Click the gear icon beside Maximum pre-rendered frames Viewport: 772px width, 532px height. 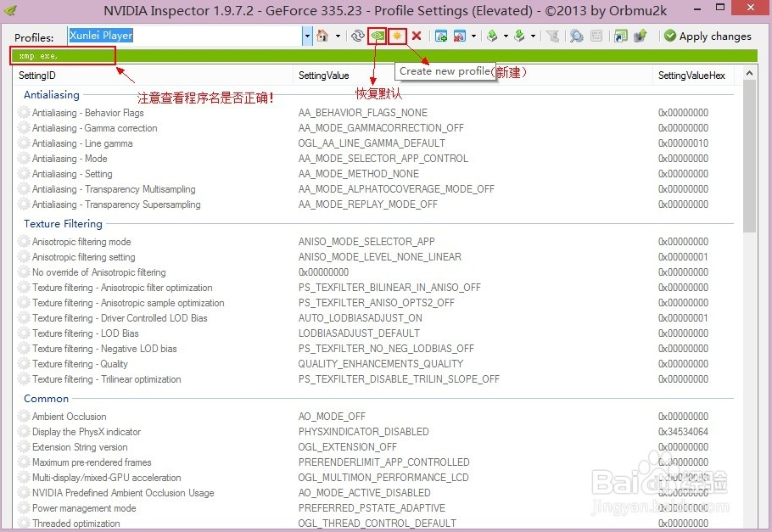click(x=24, y=462)
